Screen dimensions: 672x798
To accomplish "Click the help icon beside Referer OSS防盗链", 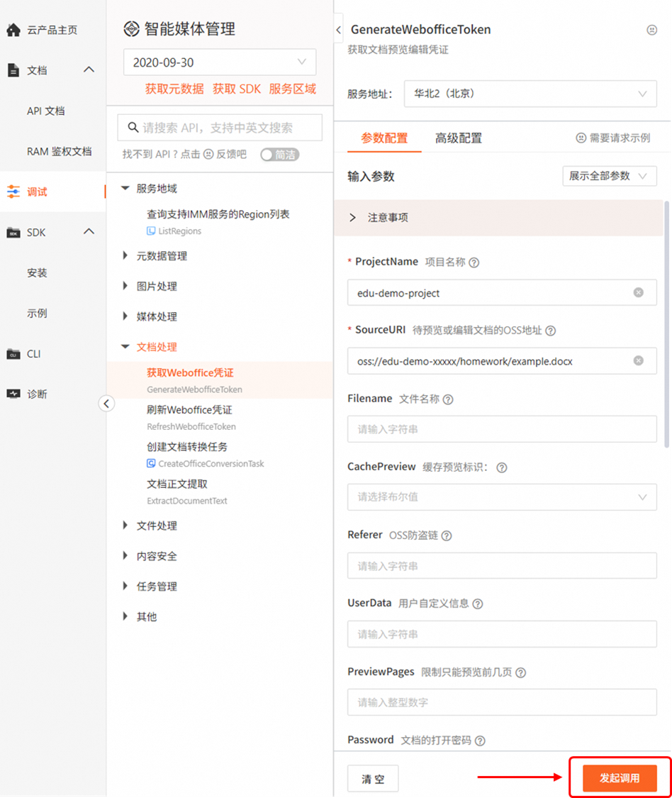I will (x=446, y=536).
